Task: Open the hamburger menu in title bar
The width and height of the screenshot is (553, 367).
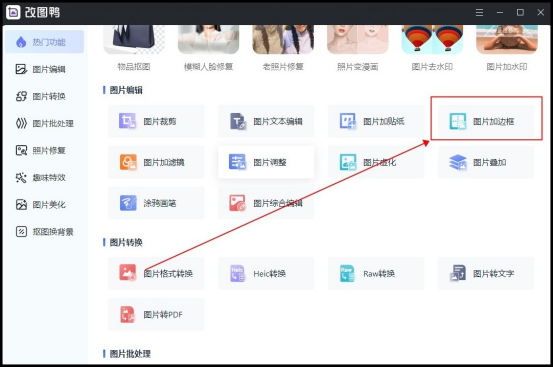Action: tap(479, 13)
